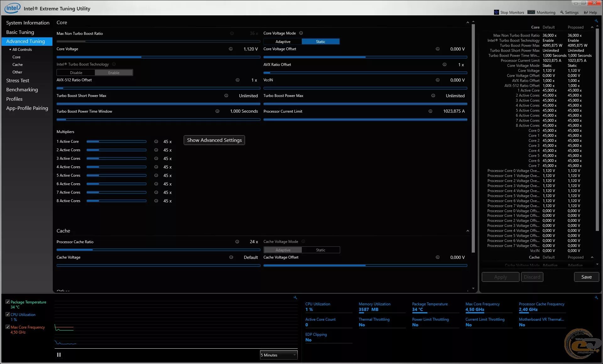Open Help from the top toolbar

coord(590,13)
